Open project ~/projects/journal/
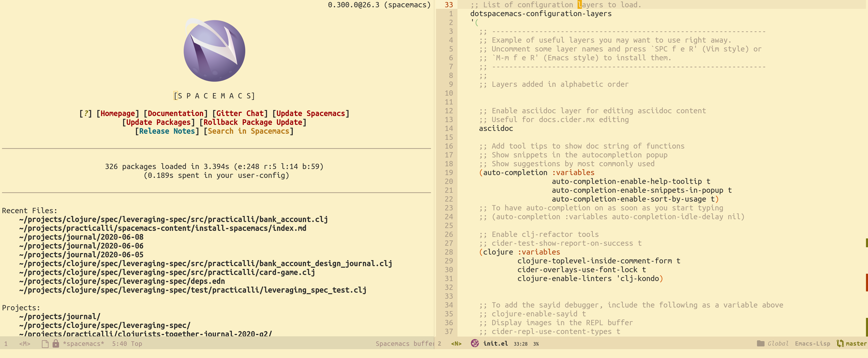 click(60, 317)
